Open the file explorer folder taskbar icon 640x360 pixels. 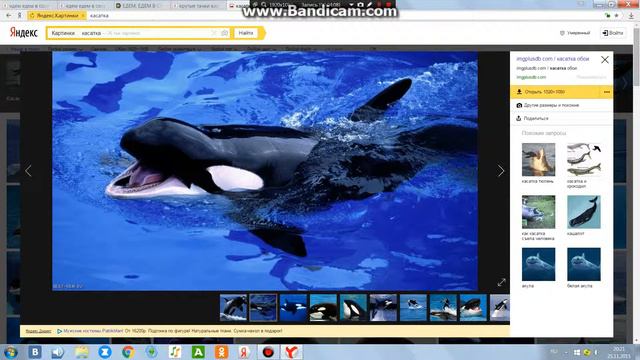(x=82, y=352)
